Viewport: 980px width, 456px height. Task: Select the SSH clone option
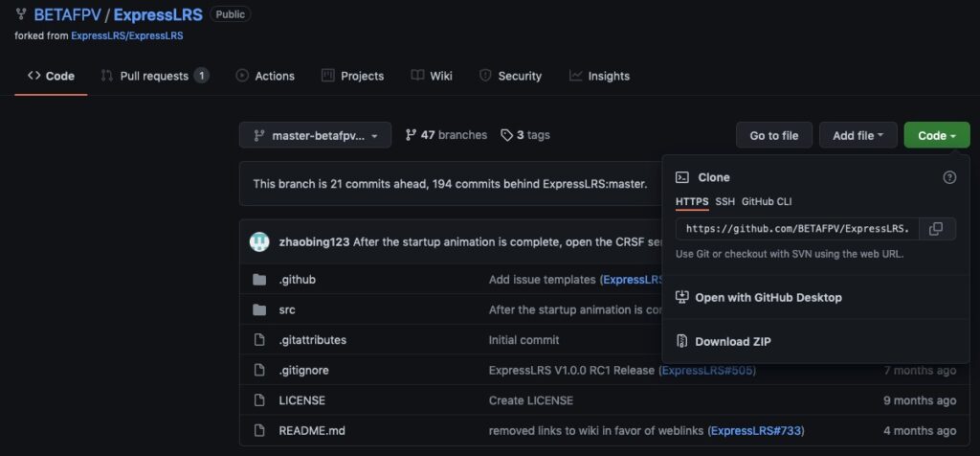(x=725, y=201)
